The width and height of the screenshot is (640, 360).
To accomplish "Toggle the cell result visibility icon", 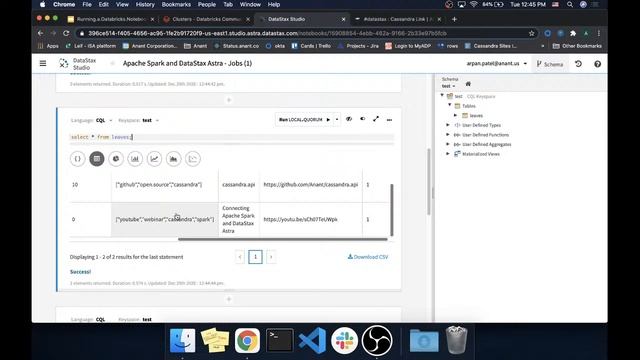I will 362,119.
